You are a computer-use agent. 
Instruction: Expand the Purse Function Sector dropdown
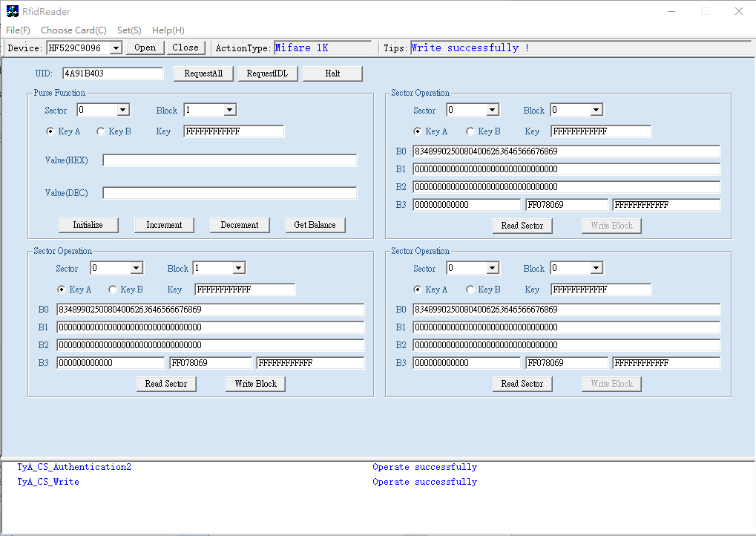tap(123, 110)
